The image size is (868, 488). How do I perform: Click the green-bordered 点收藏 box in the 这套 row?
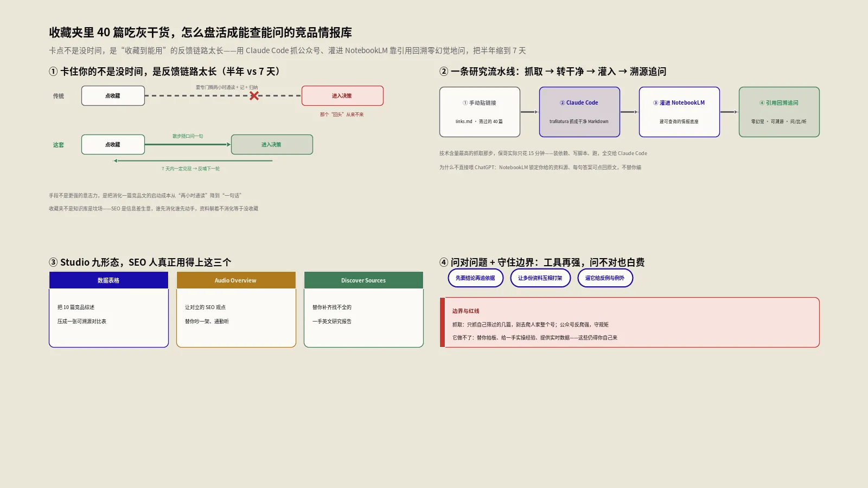pyautogui.click(x=113, y=145)
